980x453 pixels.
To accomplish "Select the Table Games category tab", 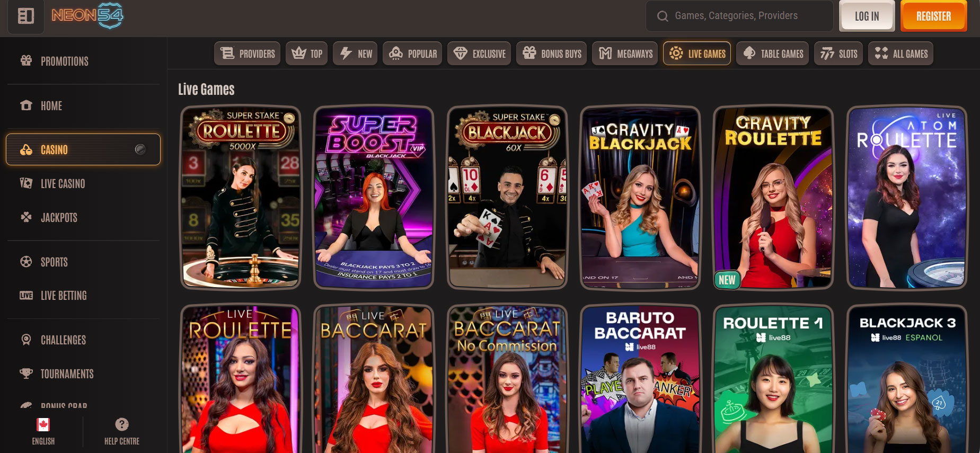I will tap(773, 54).
